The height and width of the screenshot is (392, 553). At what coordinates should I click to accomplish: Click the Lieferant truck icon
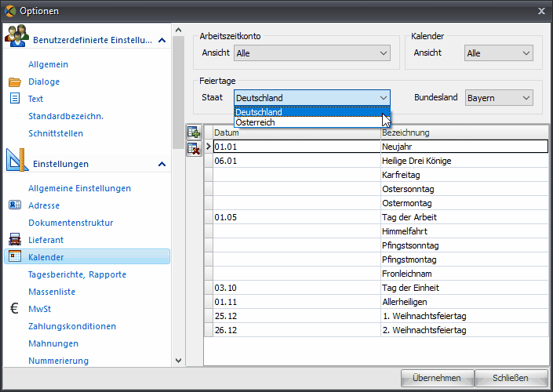[15, 239]
